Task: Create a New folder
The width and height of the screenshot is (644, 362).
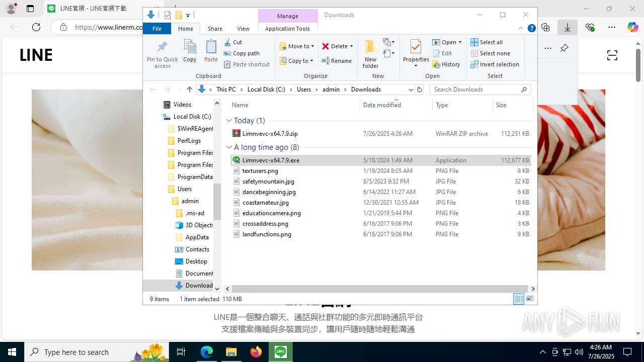Action: tap(370, 54)
